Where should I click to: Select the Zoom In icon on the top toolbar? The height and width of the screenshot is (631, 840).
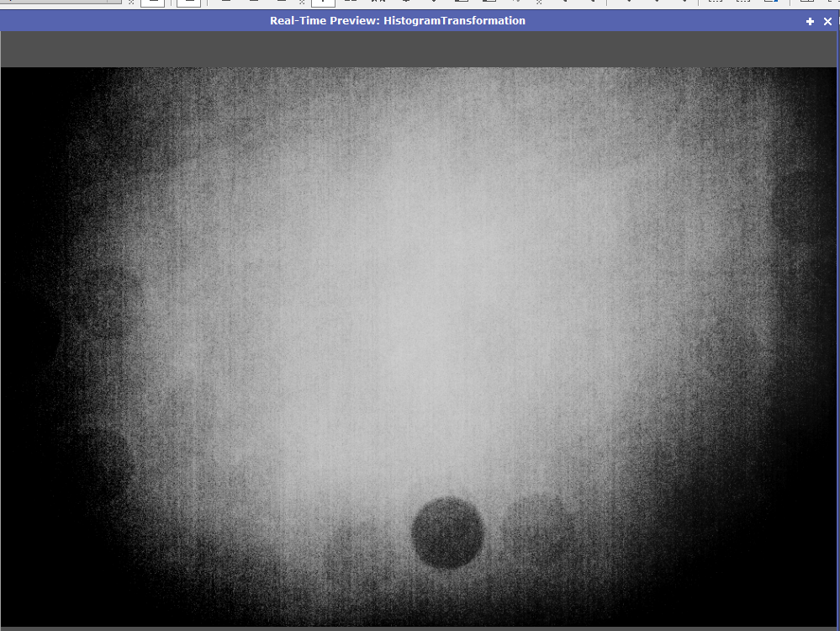point(226,3)
